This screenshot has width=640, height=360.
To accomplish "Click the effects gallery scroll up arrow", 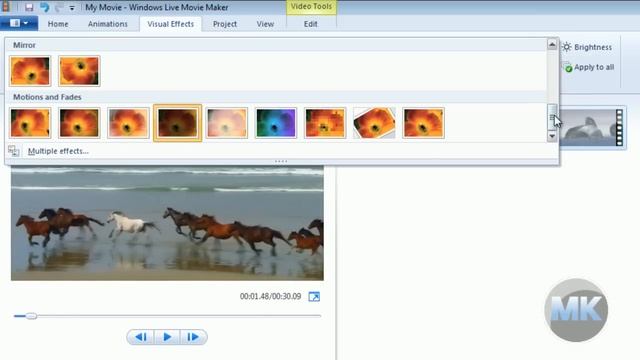I will coord(552,44).
